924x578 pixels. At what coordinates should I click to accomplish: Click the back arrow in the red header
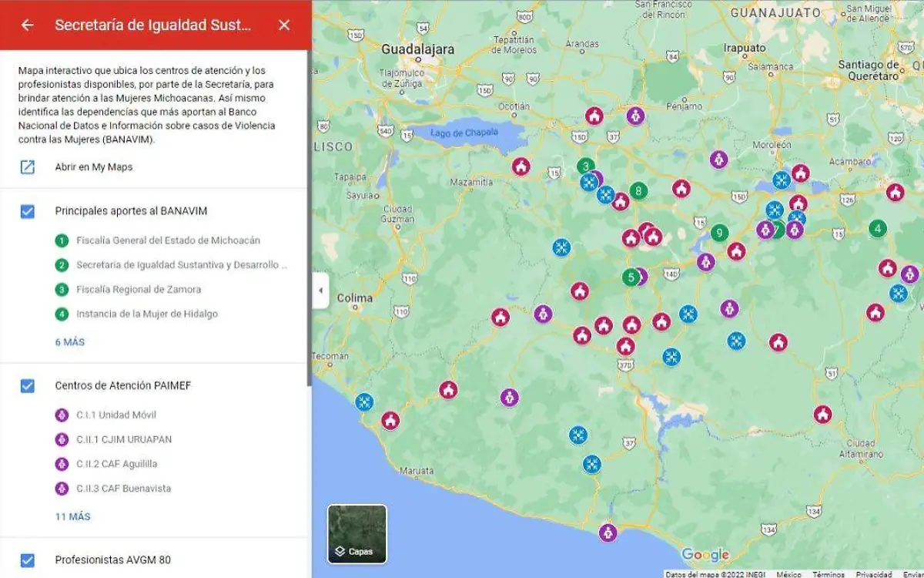pyautogui.click(x=28, y=25)
